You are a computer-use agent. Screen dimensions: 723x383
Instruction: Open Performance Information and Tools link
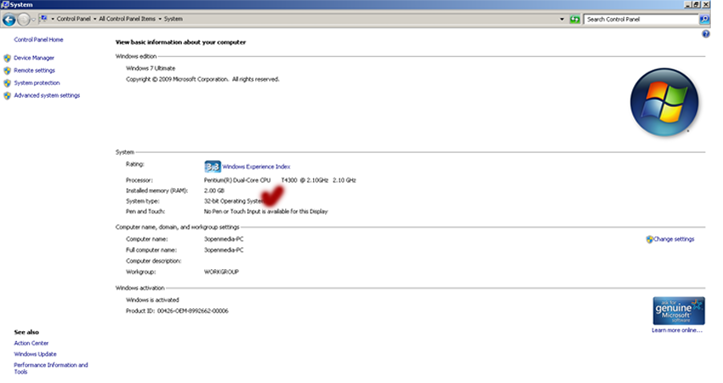click(x=51, y=368)
